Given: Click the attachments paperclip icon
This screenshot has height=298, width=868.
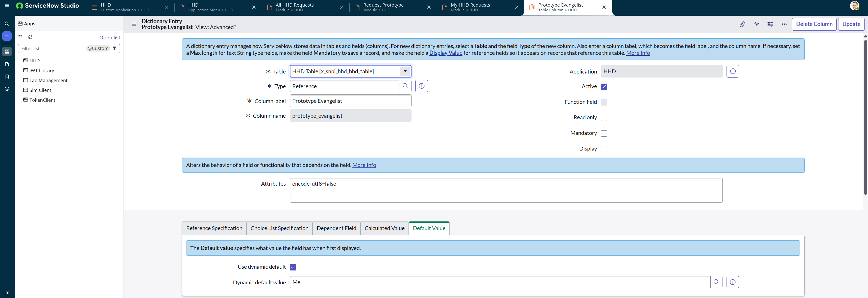Looking at the screenshot, I should (742, 24).
